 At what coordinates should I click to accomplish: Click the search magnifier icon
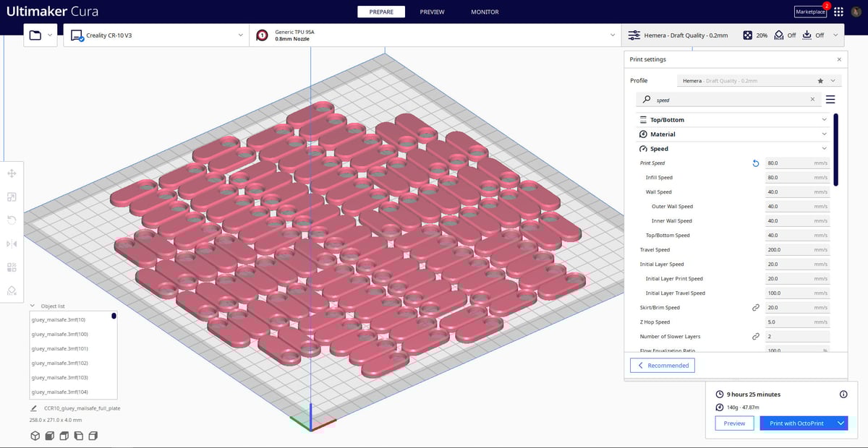pyautogui.click(x=647, y=100)
